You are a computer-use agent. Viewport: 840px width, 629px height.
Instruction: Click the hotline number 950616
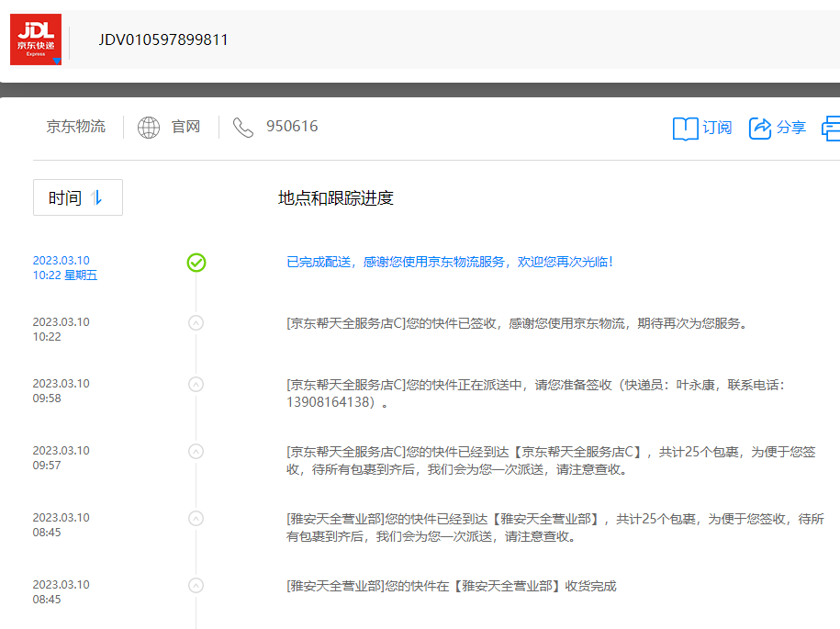tap(292, 127)
